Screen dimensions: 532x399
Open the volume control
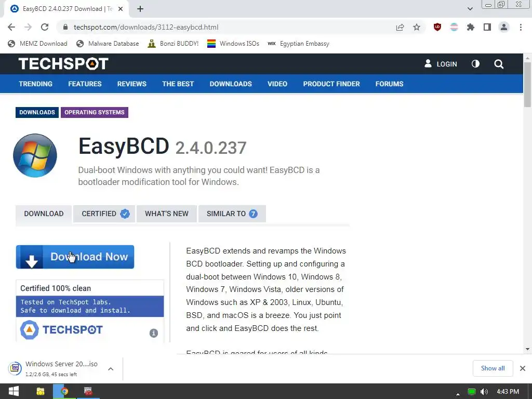(x=484, y=392)
